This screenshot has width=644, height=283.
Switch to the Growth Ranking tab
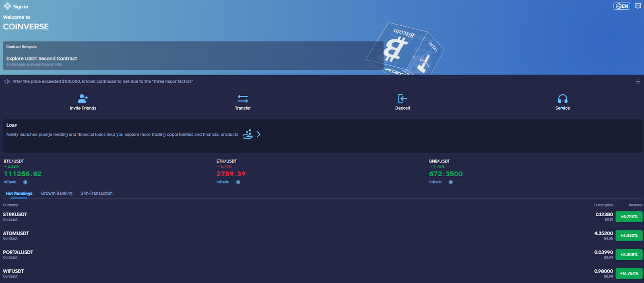click(57, 194)
